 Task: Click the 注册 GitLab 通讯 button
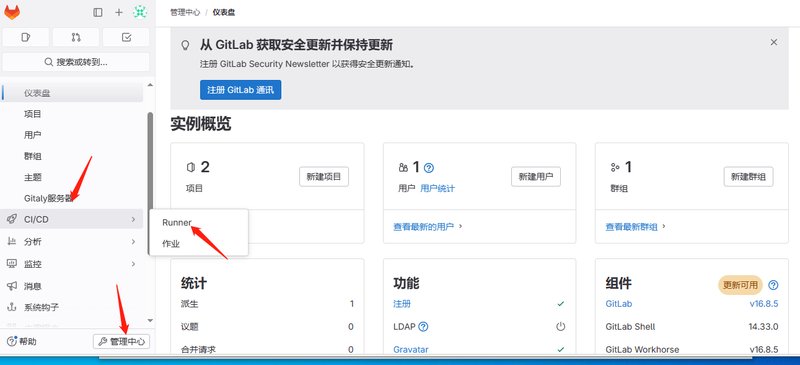240,90
